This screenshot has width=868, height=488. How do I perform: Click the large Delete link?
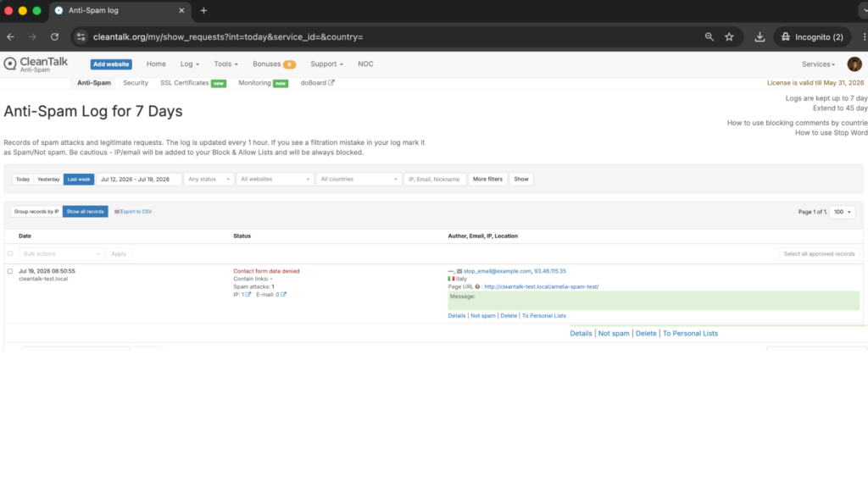[x=645, y=334]
